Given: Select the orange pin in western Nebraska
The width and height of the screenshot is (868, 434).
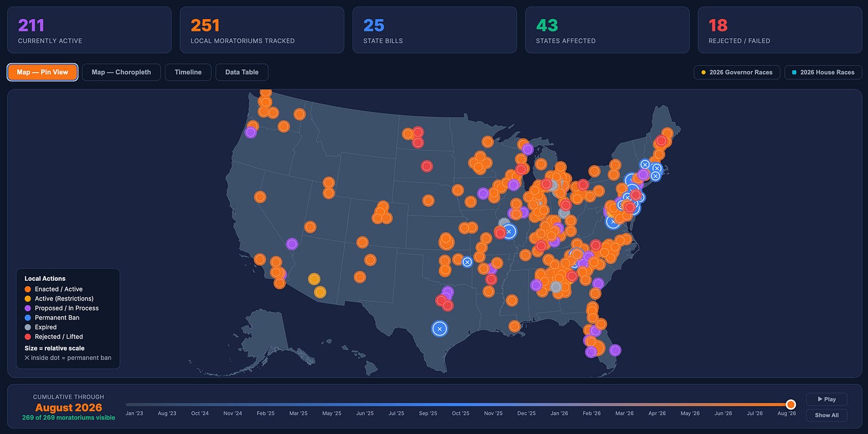Looking at the screenshot, I should [x=428, y=200].
